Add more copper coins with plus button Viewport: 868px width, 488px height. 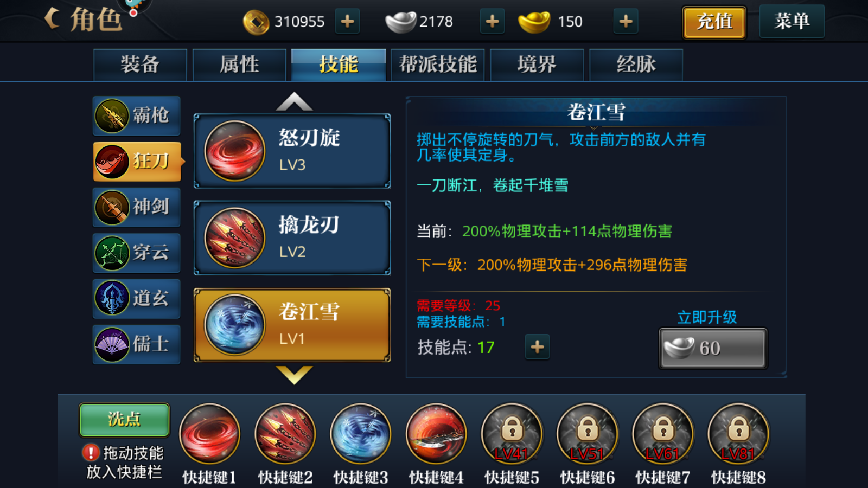[x=347, y=22]
